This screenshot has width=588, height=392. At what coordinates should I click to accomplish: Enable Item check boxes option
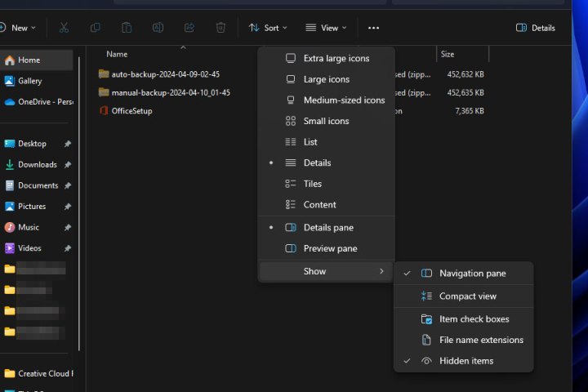474,319
